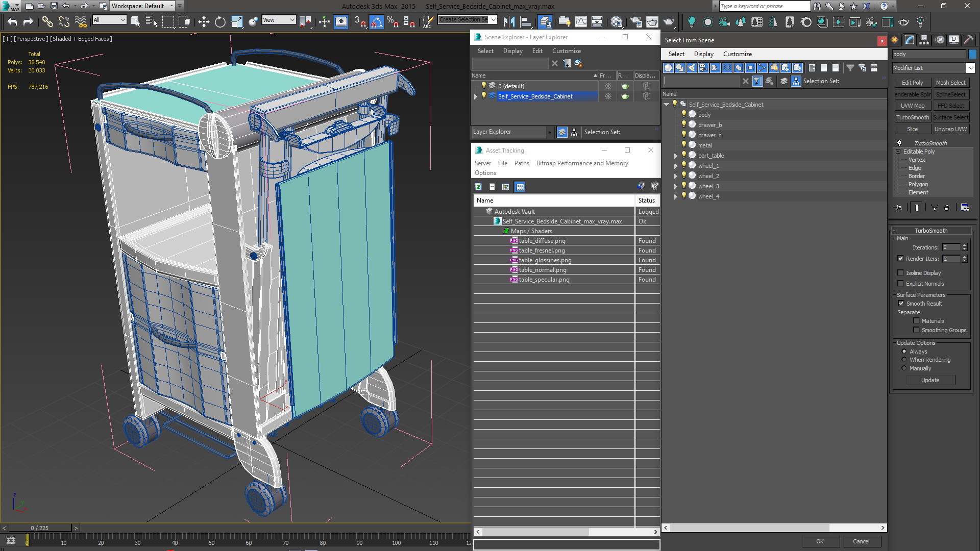Enable Separate by Smoothing Groups checkbox
Screen dimensions: 980x551
[x=916, y=330]
